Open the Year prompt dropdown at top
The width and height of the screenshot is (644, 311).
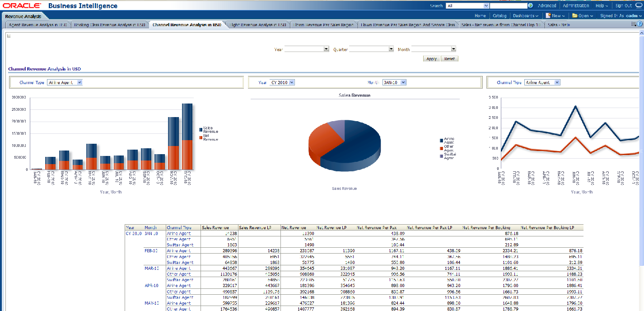[x=326, y=49]
